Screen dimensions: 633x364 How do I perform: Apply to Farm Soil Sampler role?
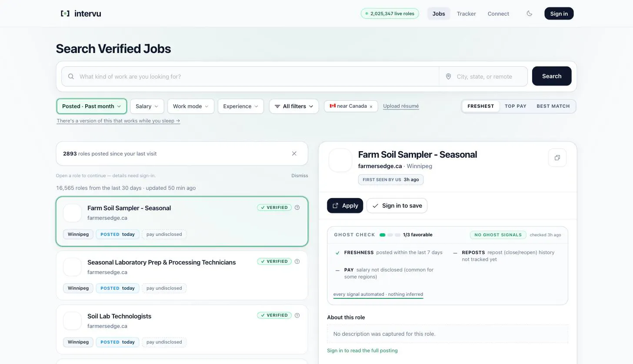pos(345,205)
